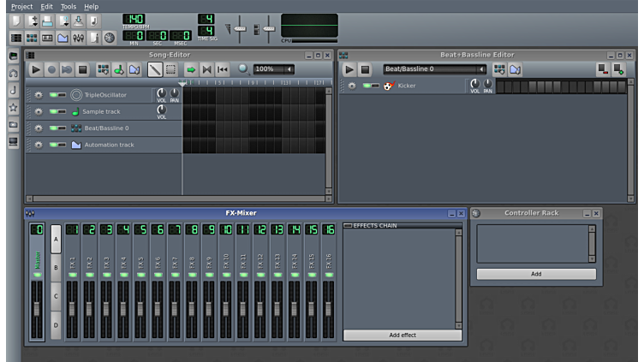Click the Master channel volume fader

pyautogui.click(x=37, y=308)
